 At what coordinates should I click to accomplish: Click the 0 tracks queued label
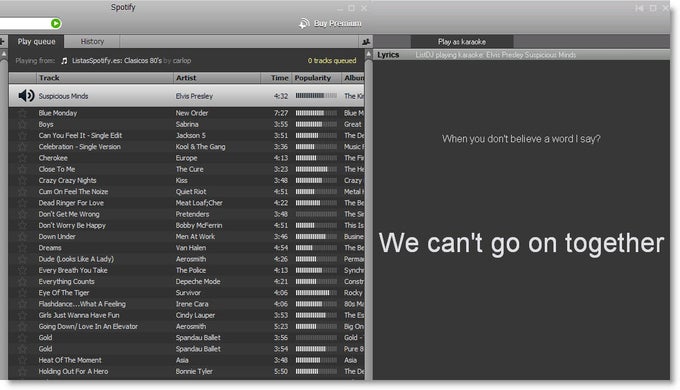[332, 61]
